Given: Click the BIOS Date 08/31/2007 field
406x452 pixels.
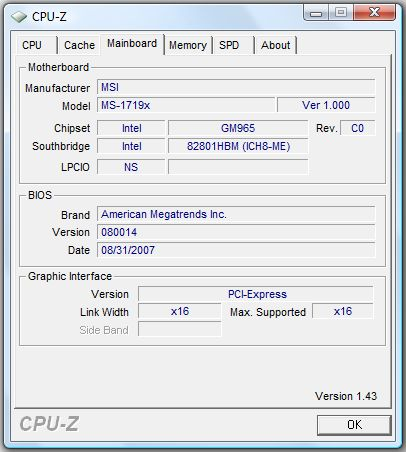Looking at the screenshot, I should click(236, 250).
